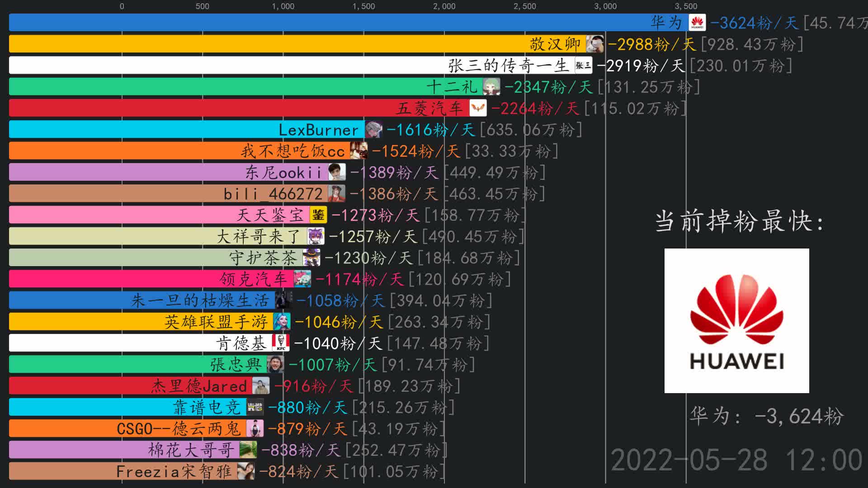Click the 朱一旦的枯燥生活 avatar icon
This screenshot has width=868, height=488.
coord(283,300)
